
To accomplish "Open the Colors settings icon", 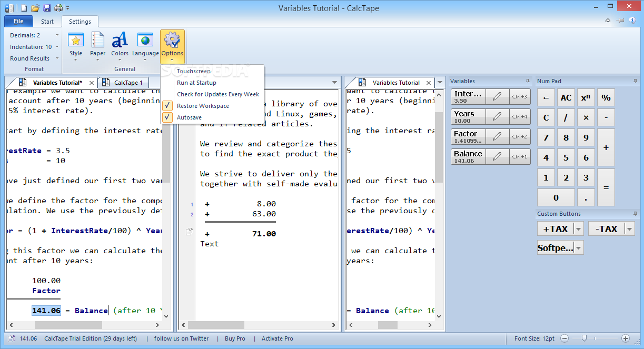I will [120, 40].
